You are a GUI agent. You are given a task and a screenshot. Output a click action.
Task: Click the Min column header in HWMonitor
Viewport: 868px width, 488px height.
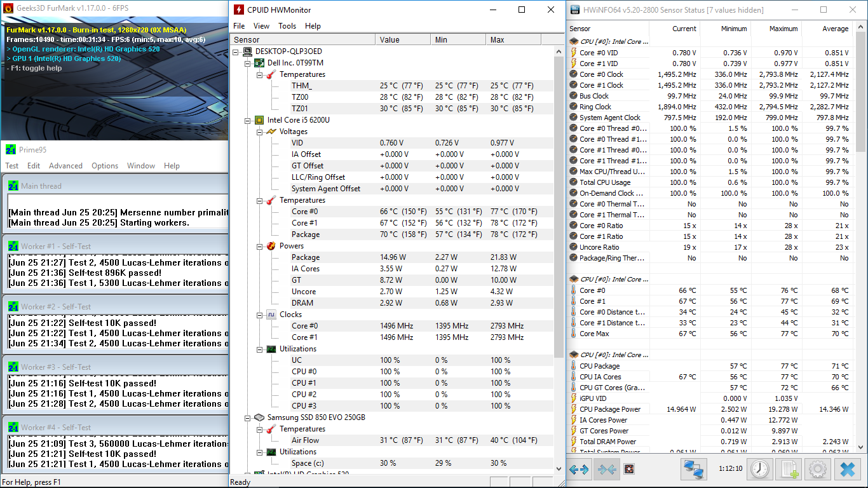[x=458, y=39]
